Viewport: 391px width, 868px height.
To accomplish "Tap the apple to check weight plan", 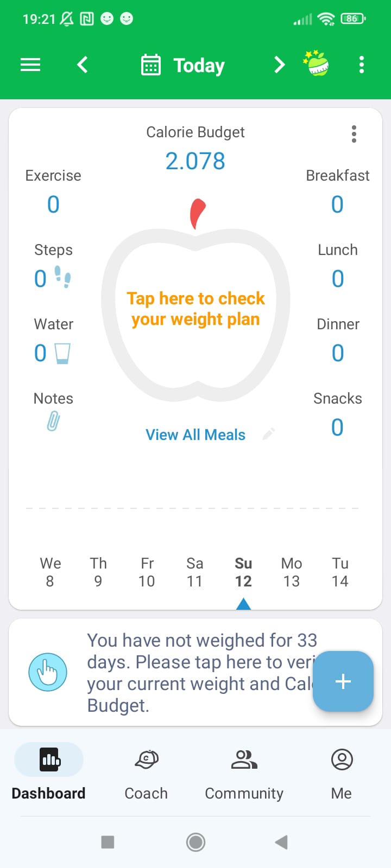I will [195, 309].
